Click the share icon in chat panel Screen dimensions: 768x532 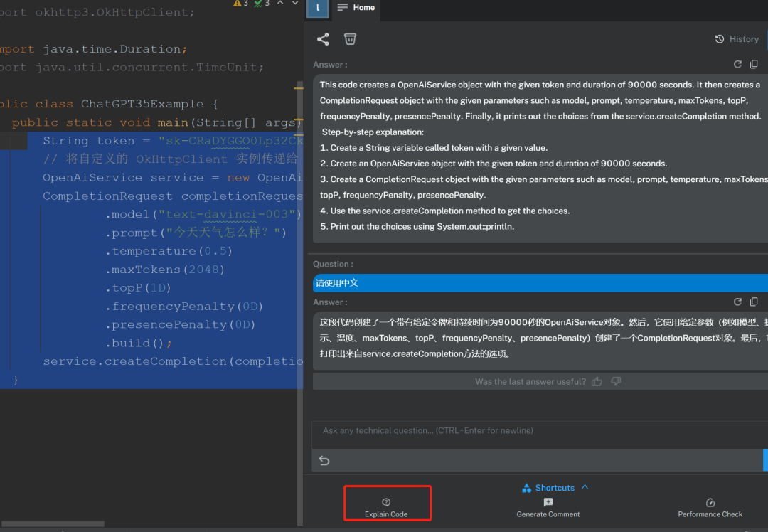tap(323, 39)
